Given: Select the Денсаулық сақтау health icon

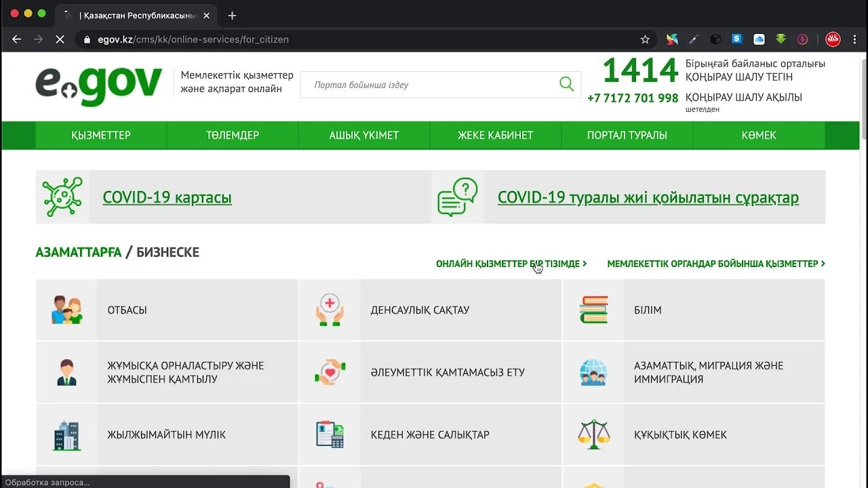Looking at the screenshot, I should [330, 310].
